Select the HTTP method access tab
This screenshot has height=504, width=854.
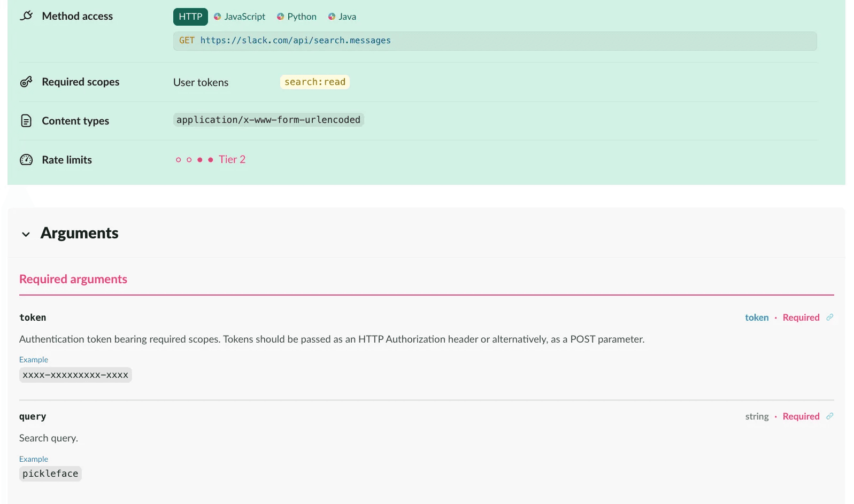click(x=190, y=17)
